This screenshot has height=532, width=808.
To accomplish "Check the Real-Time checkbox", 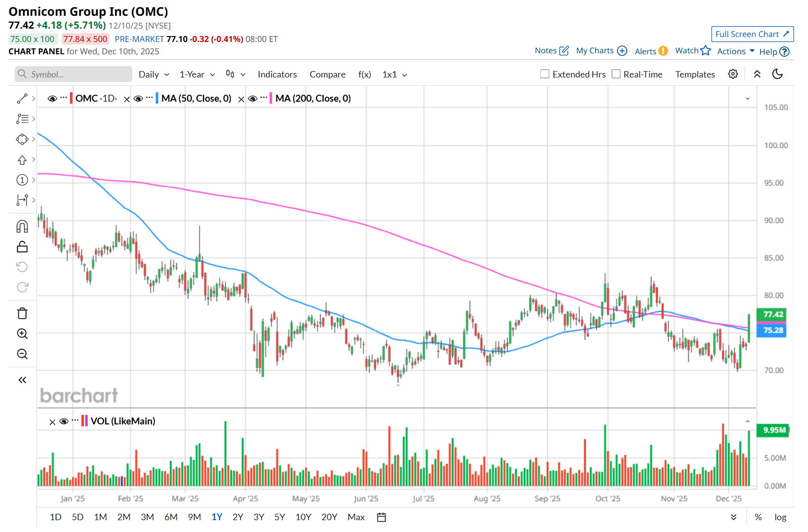I will tap(616, 74).
